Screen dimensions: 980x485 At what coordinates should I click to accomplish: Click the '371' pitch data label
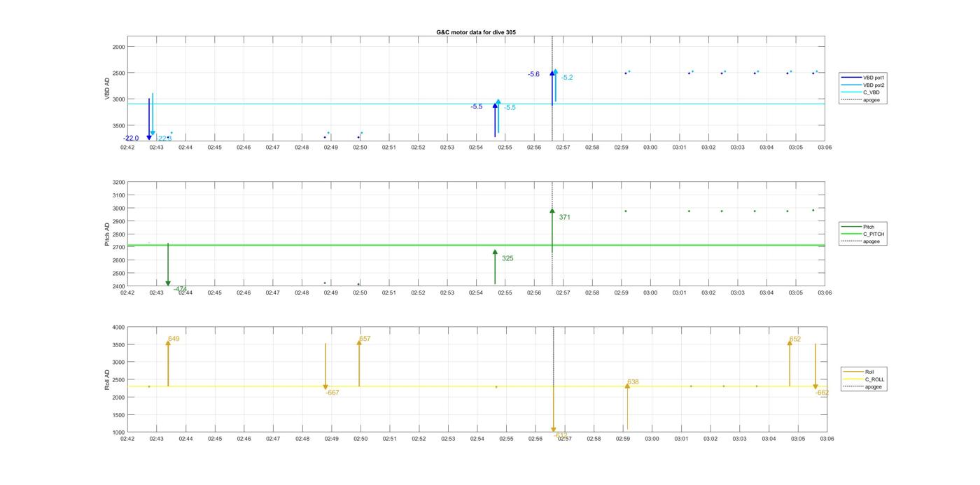coord(565,218)
